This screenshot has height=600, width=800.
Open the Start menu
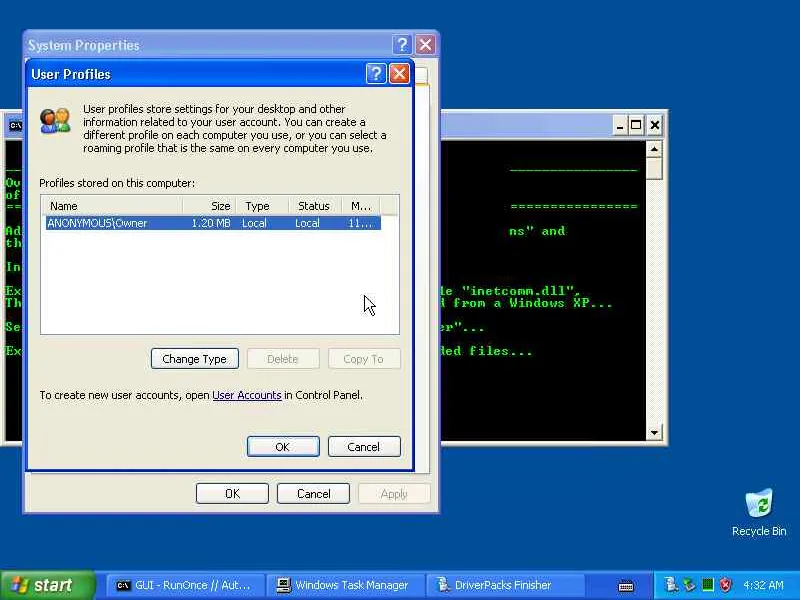(x=48, y=585)
